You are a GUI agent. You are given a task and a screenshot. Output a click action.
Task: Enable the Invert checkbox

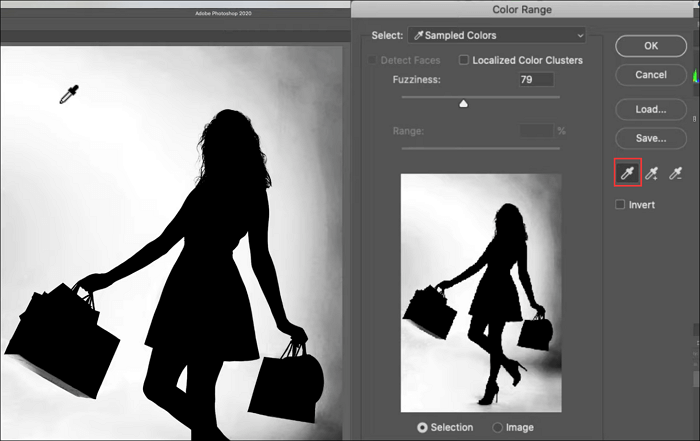tap(621, 204)
